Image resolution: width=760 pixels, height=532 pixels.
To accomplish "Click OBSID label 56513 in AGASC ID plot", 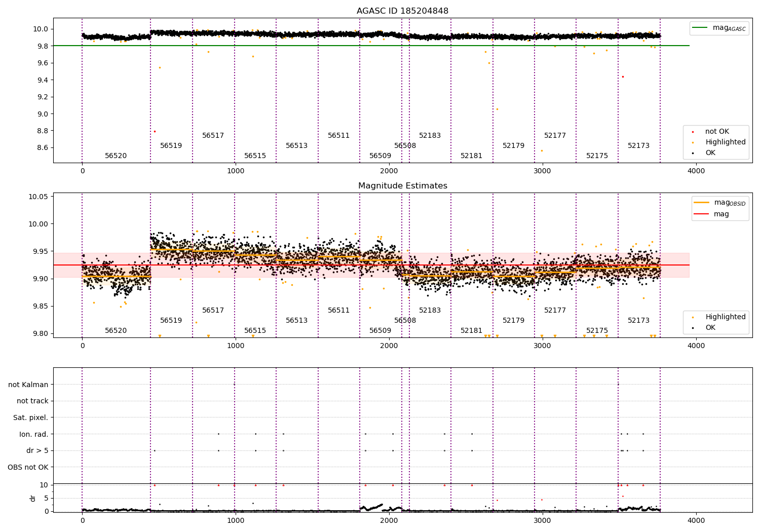I will pos(297,146).
